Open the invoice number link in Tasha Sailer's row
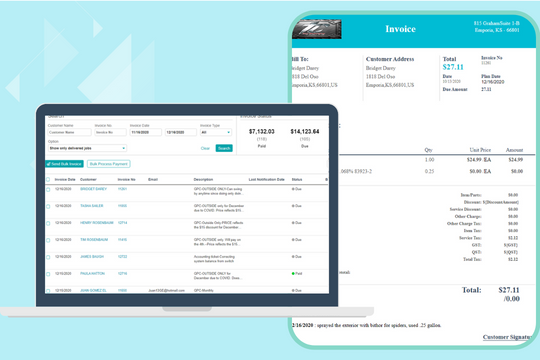 (122, 206)
